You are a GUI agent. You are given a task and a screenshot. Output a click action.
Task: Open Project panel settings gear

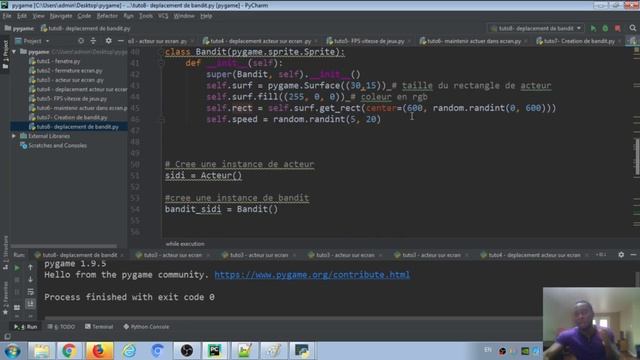108,41
